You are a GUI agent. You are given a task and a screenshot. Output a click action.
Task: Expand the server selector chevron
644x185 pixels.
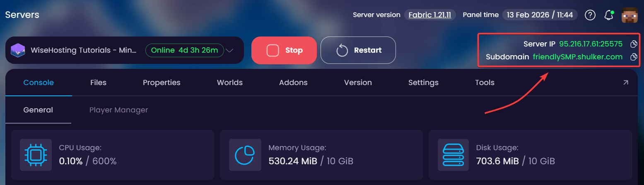(230, 51)
